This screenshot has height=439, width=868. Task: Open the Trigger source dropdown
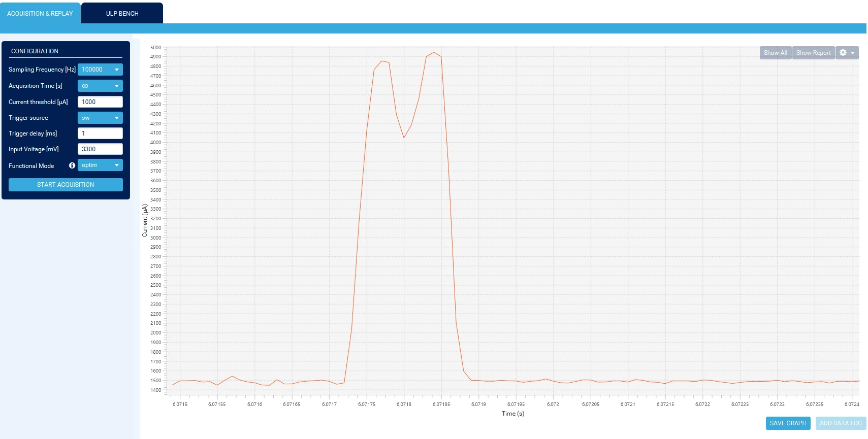click(x=100, y=118)
